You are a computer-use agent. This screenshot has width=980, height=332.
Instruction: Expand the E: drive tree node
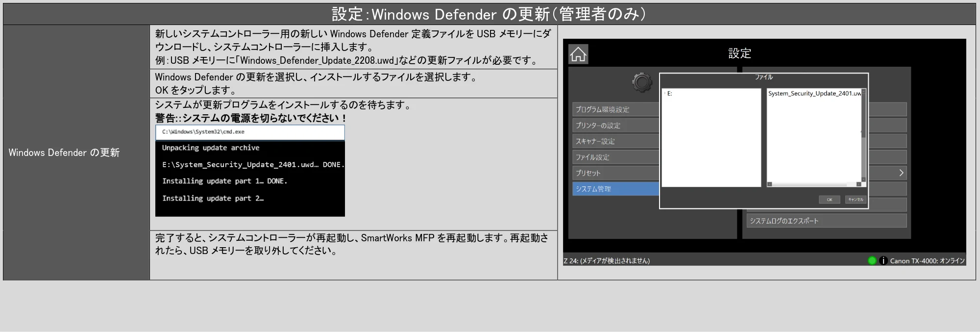point(665,93)
